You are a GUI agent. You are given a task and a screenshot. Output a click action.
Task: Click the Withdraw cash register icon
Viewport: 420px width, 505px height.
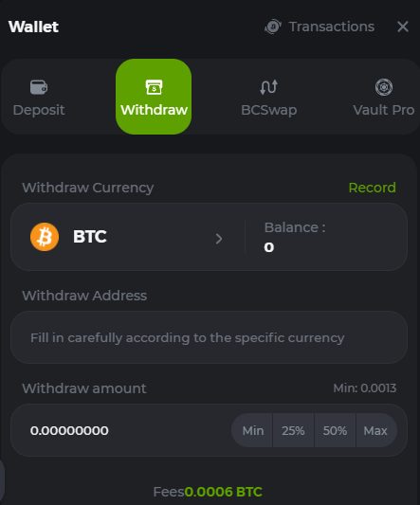click(x=154, y=87)
